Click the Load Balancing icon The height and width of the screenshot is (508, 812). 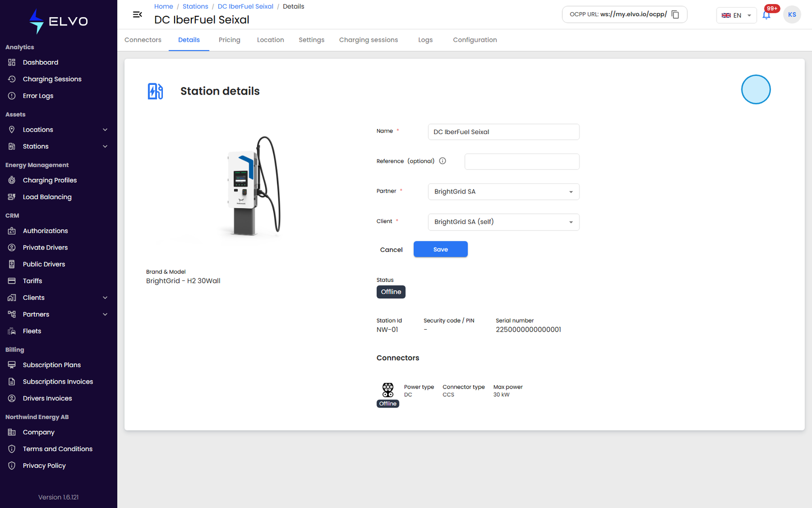[12, 197]
